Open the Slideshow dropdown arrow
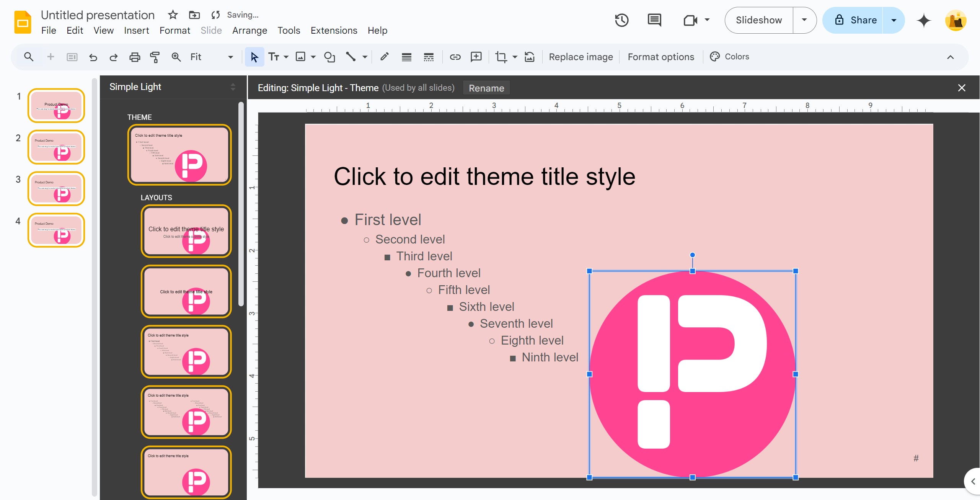Image resolution: width=980 pixels, height=500 pixels. coord(804,20)
